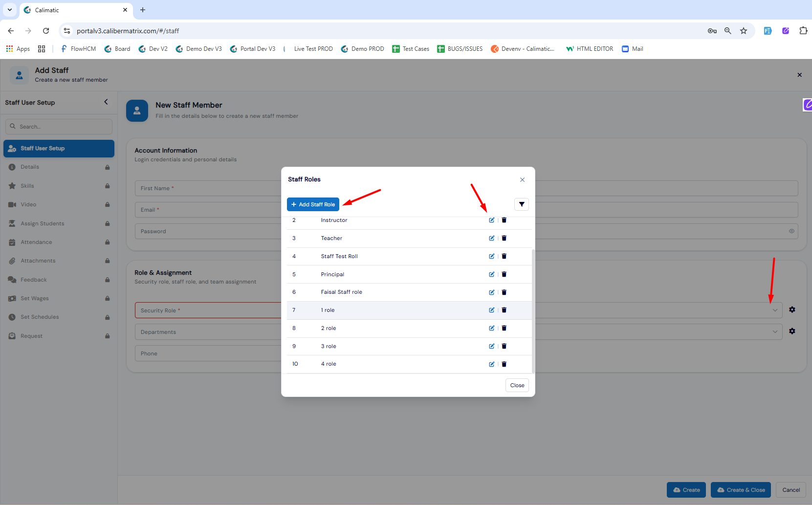Viewport: 812px width, 505px height.
Task: Close the Staff Roles dialog with X
Action: pos(522,180)
